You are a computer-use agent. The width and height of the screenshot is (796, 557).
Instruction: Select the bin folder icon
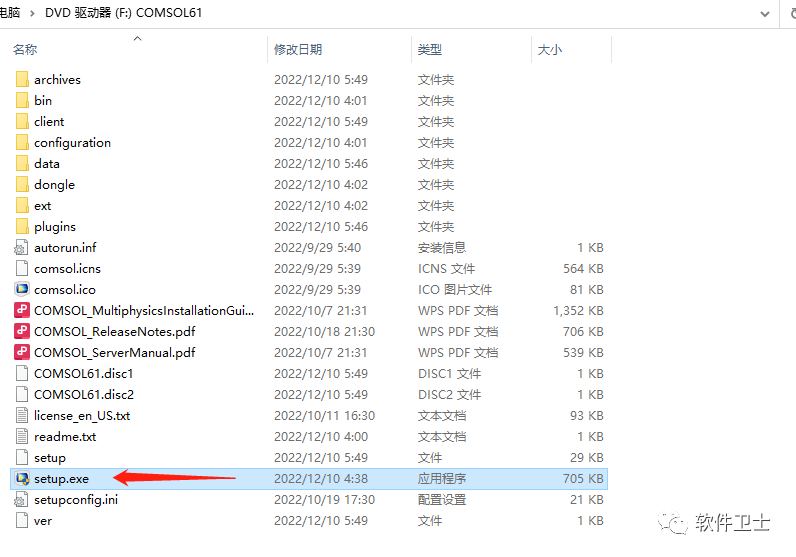22,101
